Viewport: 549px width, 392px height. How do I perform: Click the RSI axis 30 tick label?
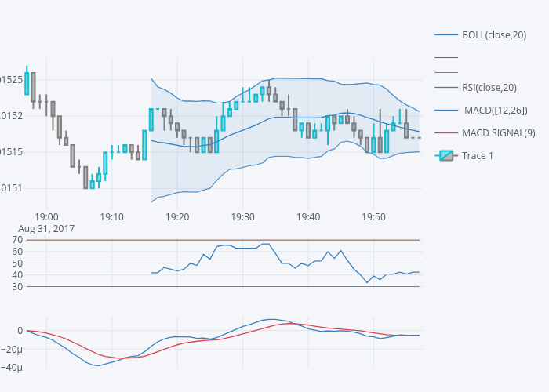click(18, 287)
